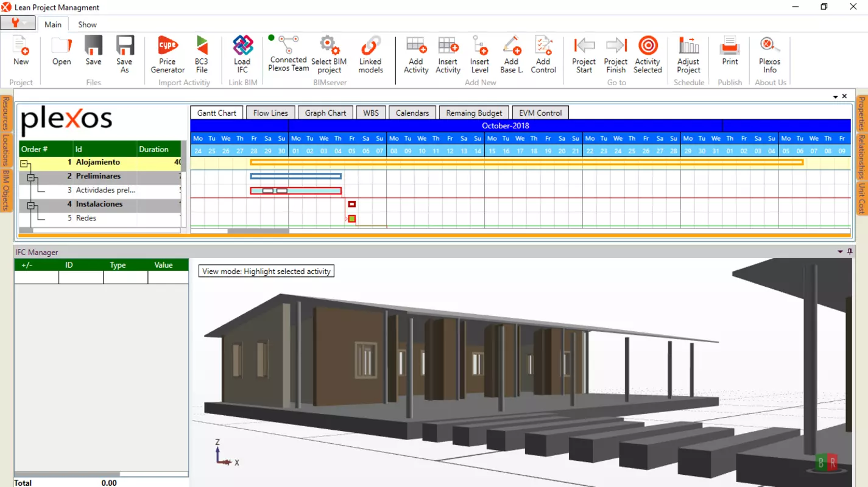Click the orange Alojamiento Gantt bar
This screenshot has width=868, height=487.
pyautogui.click(x=527, y=162)
